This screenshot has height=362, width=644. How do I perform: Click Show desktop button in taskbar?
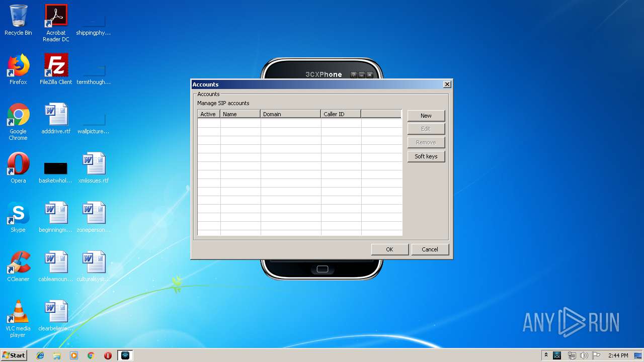(639, 355)
